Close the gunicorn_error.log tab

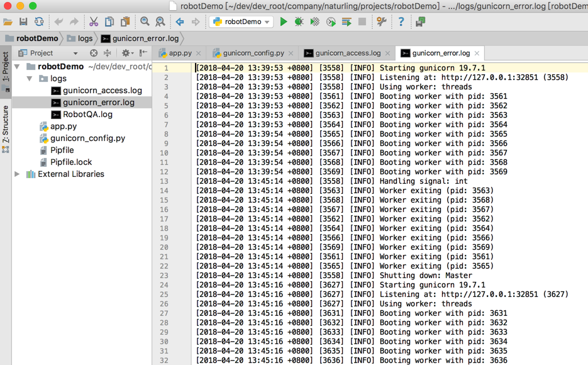tap(477, 53)
